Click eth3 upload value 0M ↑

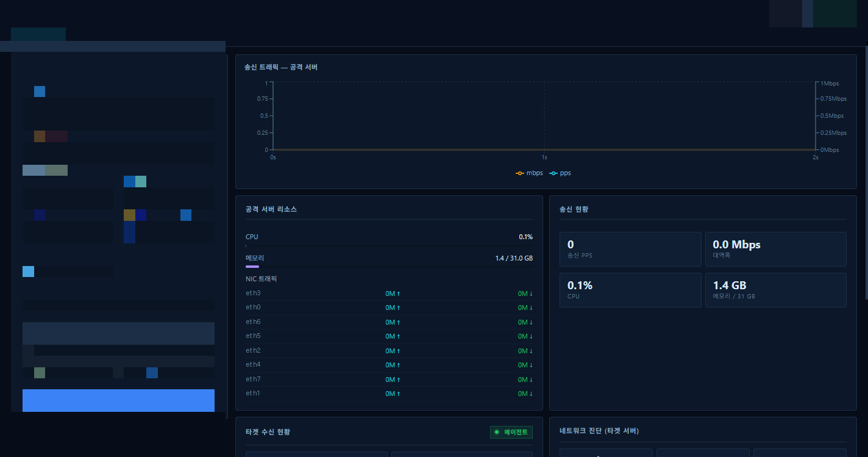pos(393,293)
